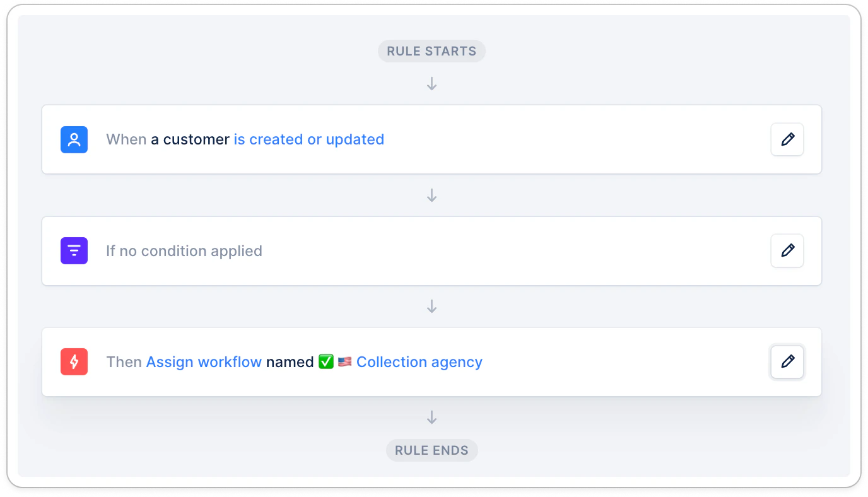Open the 'is created or updated' link
This screenshot has height=497, width=868.
309,139
